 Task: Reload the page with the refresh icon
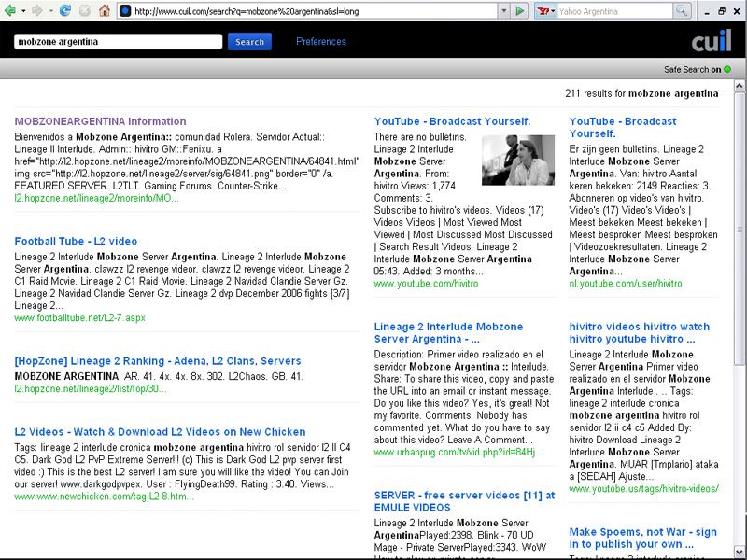pos(64,11)
